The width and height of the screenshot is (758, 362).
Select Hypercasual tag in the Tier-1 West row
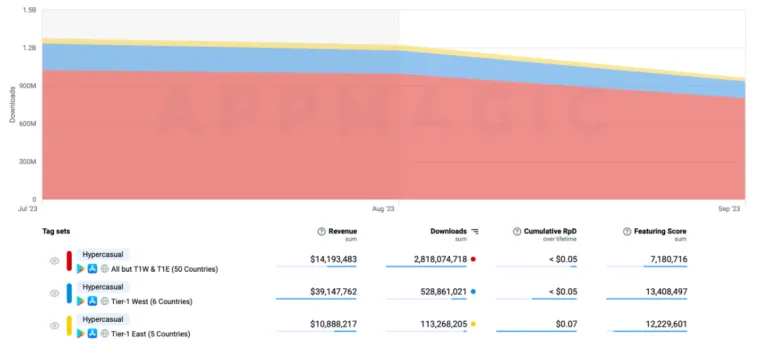click(x=103, y=287)
